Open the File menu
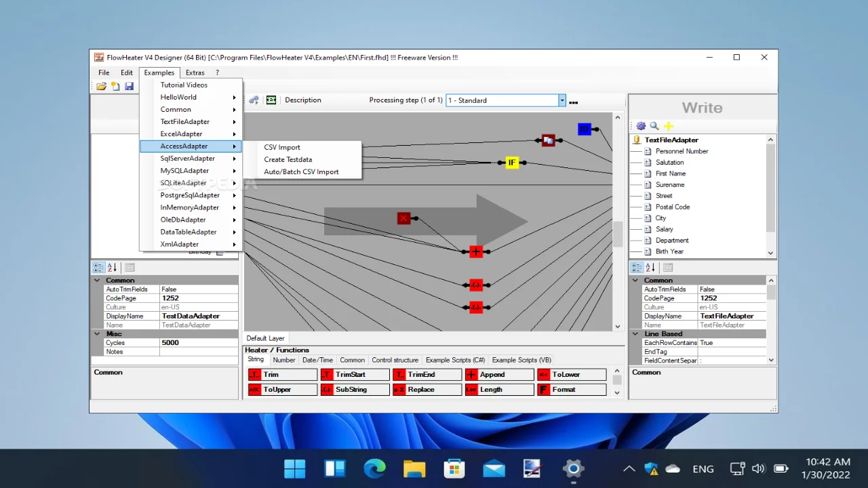The image size is (868, 488). pos(104,73)
